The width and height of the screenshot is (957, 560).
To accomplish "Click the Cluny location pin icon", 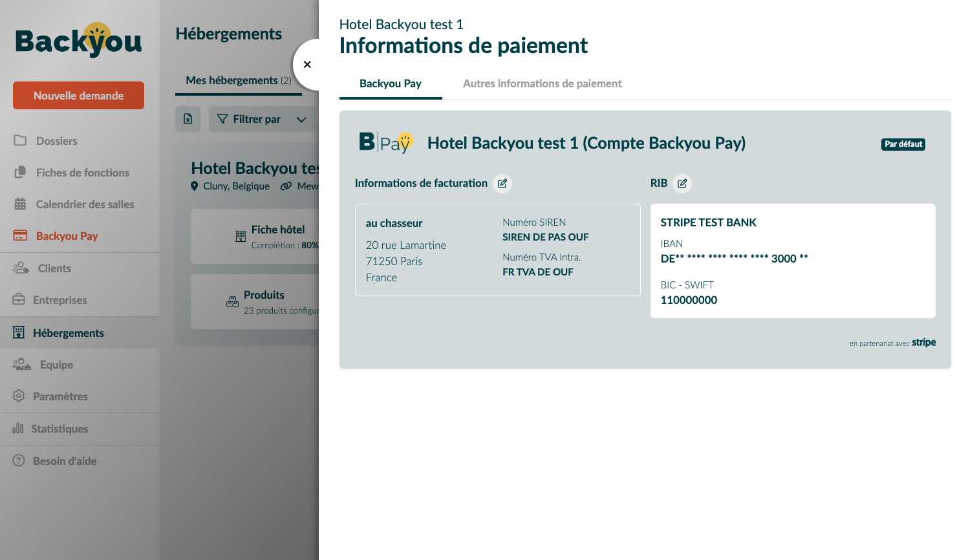I will pyautogui.click(x=195, y=186).
